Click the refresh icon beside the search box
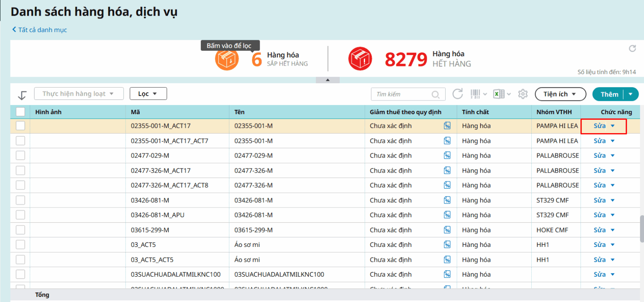This screenshot has height=302, width=644. (x=458, y=94)
